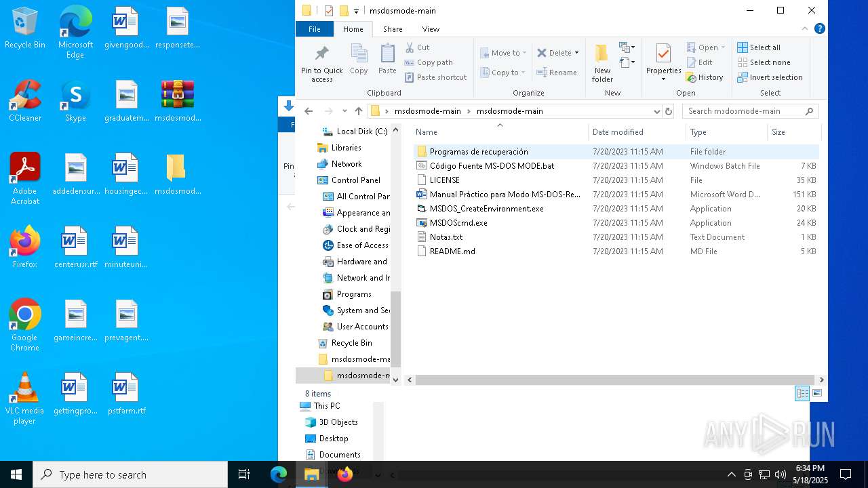Open Skype desktop shortcut
This screenshot has height=488, width=868.
click(75, 102)
